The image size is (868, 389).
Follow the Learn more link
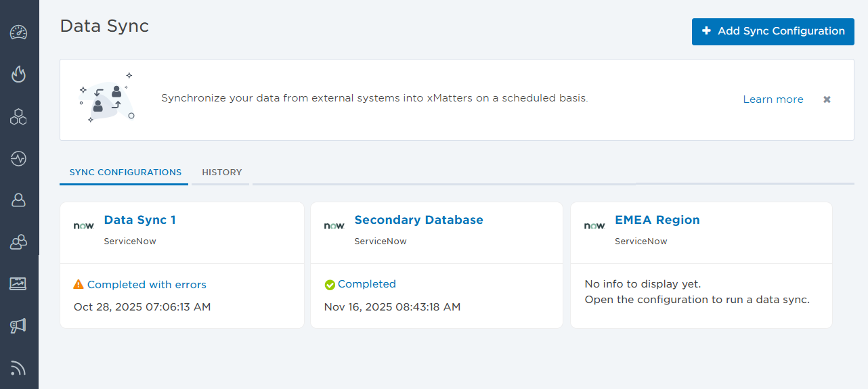point(773,99)
